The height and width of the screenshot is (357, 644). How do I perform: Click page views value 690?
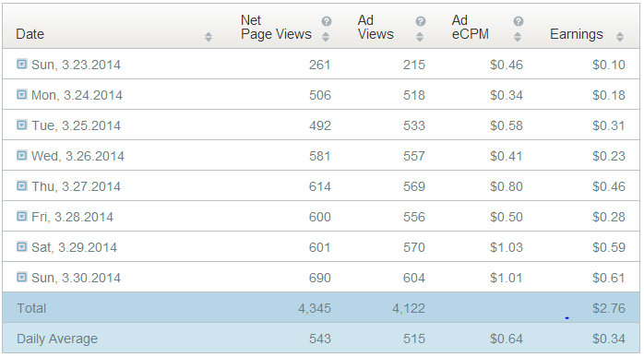click(319, 278)
